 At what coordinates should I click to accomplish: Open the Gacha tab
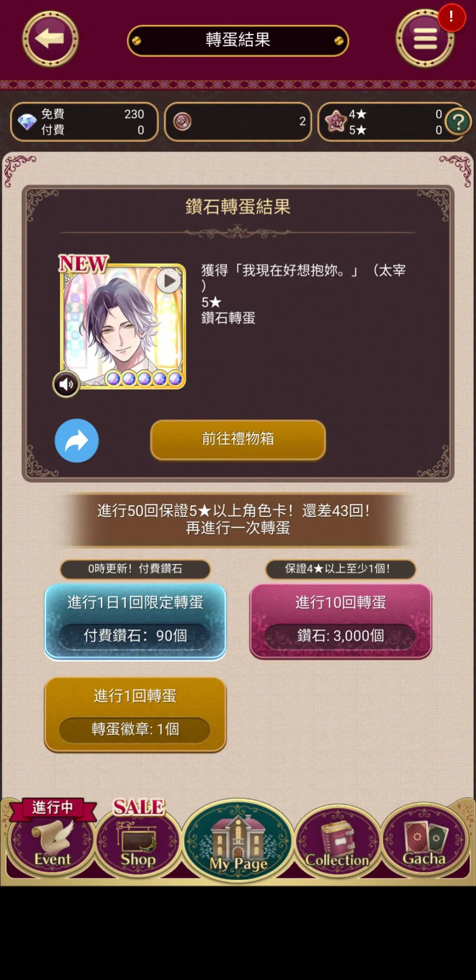[x=424, y=841]
